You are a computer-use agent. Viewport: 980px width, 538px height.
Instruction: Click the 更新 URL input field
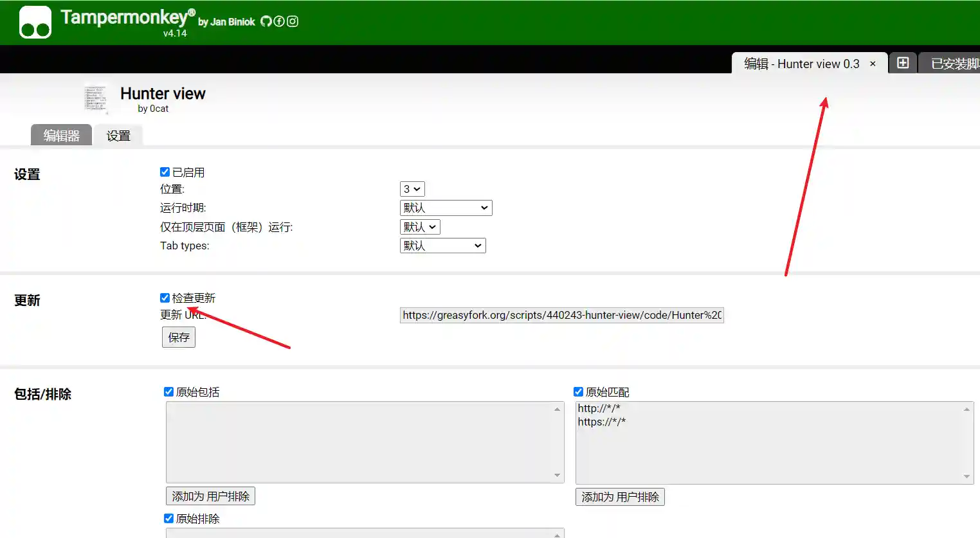click(x=561, y=315)
